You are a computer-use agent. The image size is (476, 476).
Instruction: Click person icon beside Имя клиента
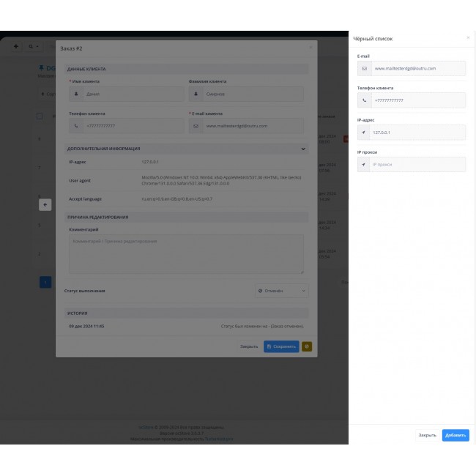click(x=77, y=94)
